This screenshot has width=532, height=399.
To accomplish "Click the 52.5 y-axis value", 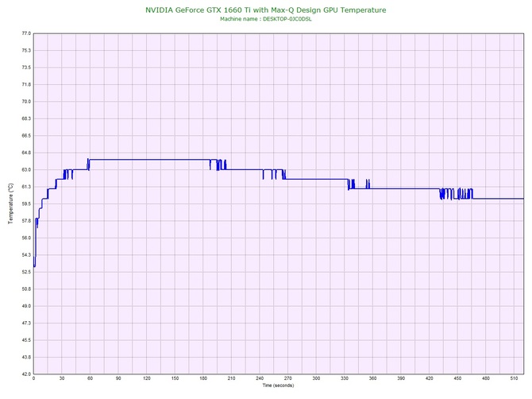I will click(x=26, y=272).
